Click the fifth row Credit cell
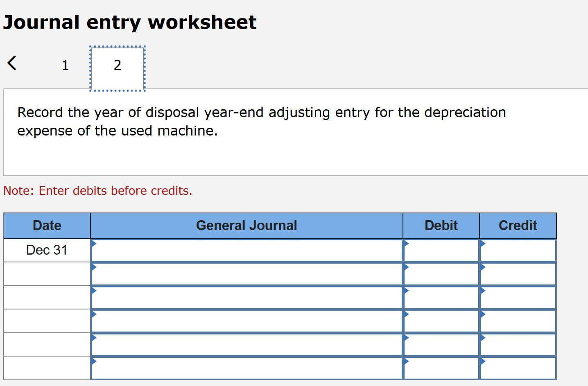 [x=518, y=344]
